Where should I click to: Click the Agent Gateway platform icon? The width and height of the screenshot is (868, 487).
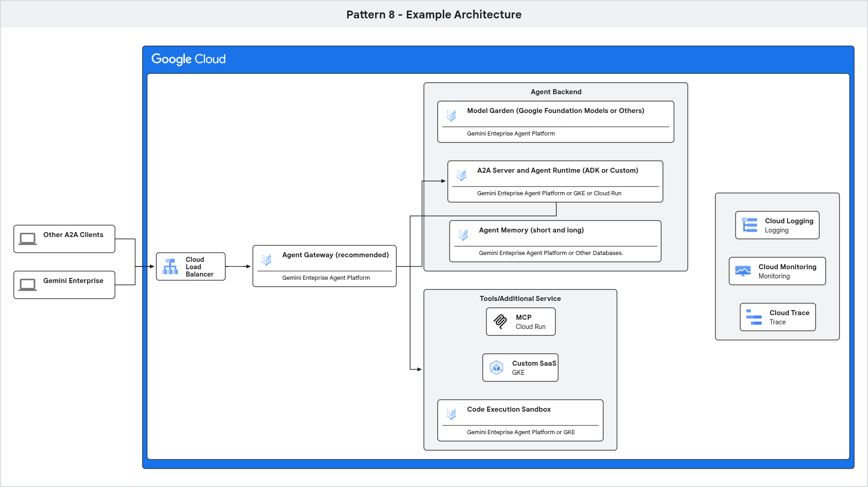click(267, 260)
